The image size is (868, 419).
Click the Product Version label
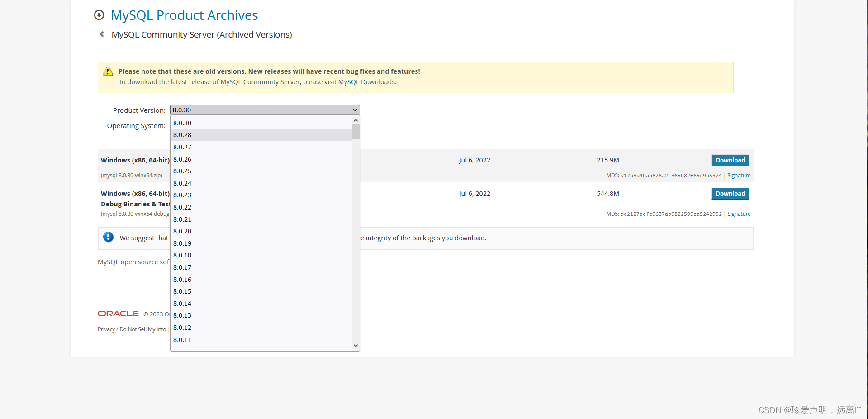tap(139, 110)
